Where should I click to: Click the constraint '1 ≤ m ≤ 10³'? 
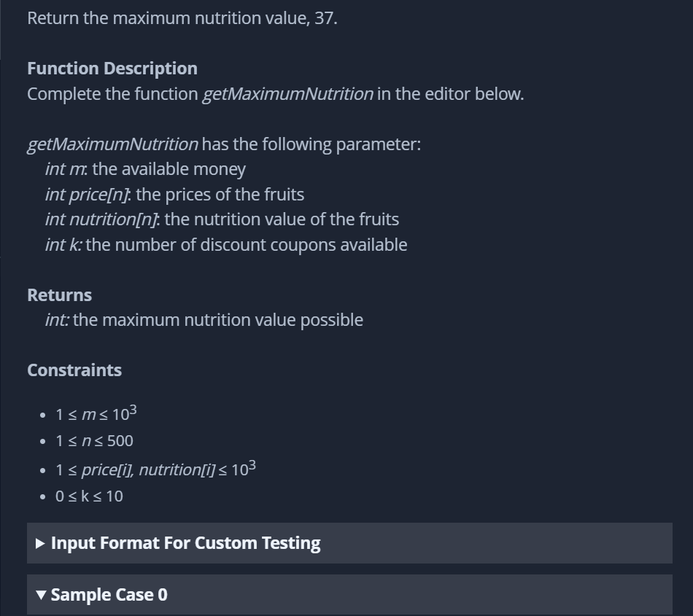click(x=96, y=414)
